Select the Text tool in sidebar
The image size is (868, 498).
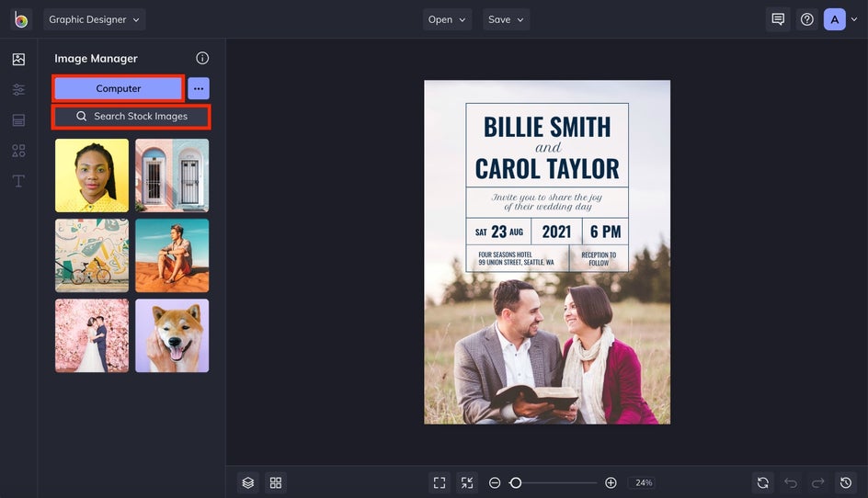click(x=18, y=181)
